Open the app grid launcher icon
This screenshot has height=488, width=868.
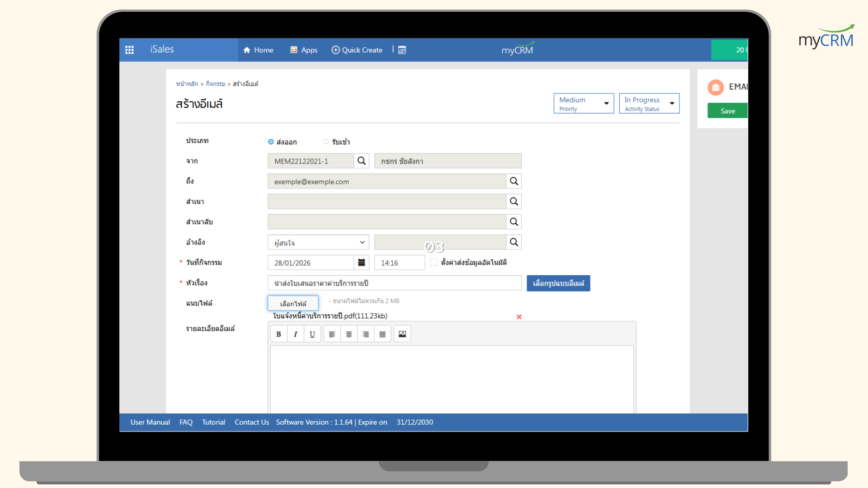point(129,50)
